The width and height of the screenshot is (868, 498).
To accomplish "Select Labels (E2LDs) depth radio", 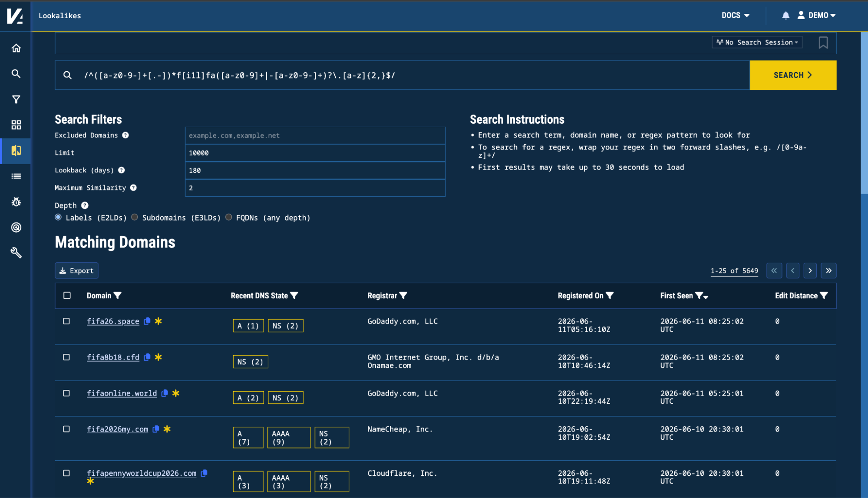I will click(x=58, y=217).
